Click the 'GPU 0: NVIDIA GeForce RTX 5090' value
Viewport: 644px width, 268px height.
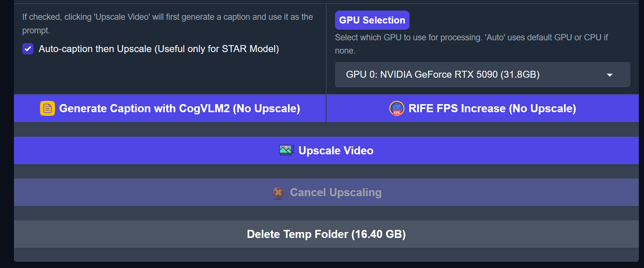(422, 75)
